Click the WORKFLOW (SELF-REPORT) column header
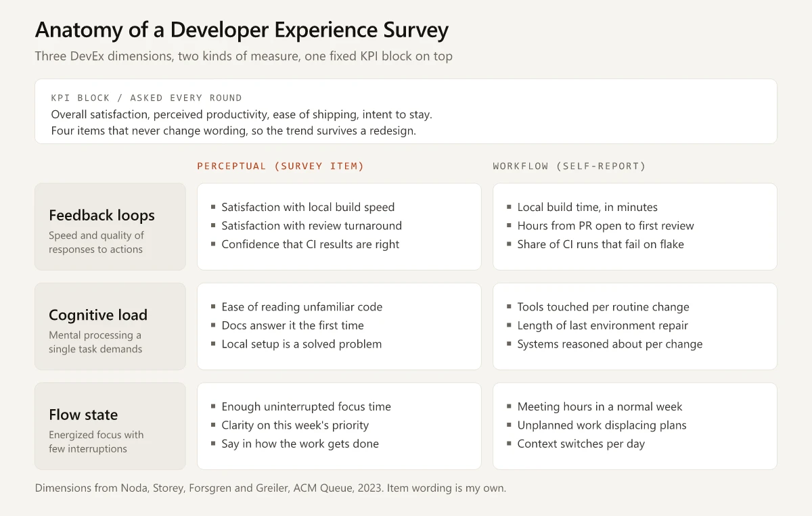 (x=569, y=166)
